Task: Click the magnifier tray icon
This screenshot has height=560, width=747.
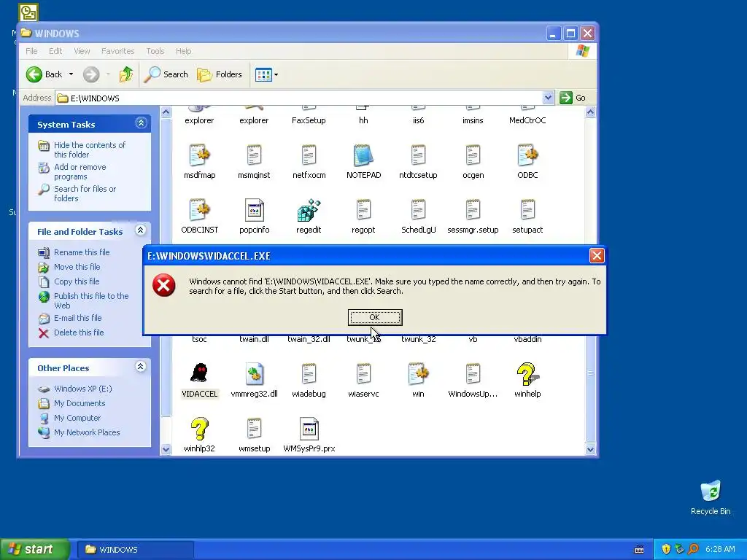Action: click(x=693, y=549)
